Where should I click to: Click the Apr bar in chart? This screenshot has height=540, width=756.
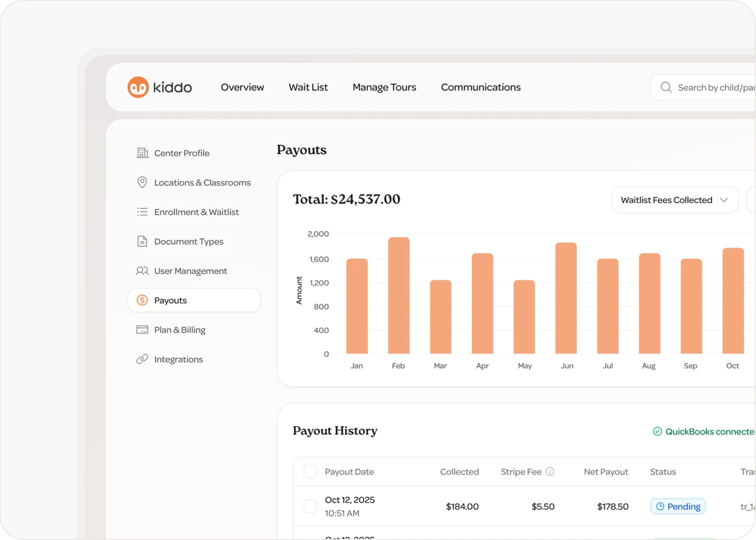[x=482, y=304]
